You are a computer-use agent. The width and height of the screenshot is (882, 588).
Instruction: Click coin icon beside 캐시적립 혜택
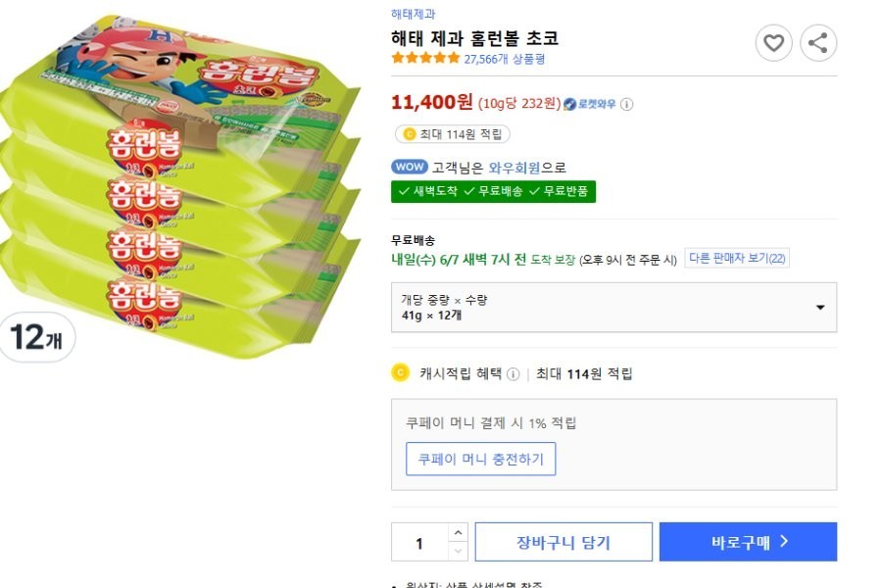click(400, 372)
